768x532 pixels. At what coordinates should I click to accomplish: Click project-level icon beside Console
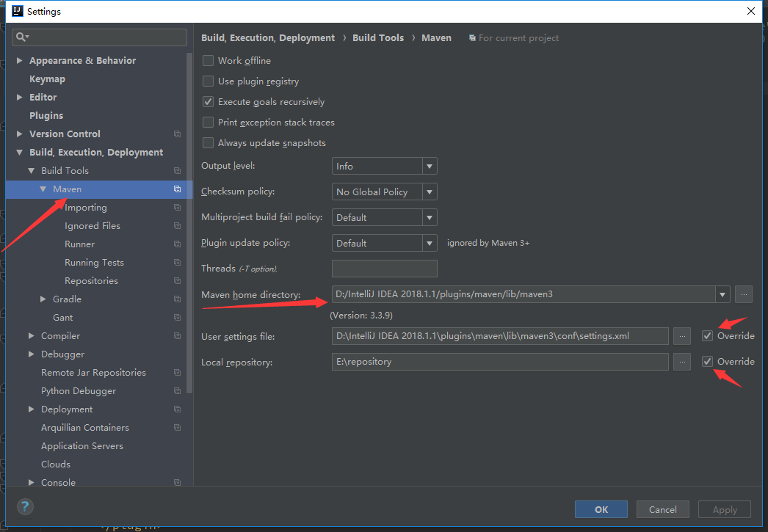(177, 483)
